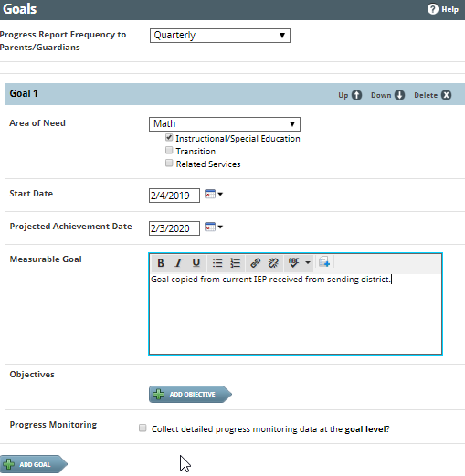Apply Bold formatting in Measurable Goal editor
The image size is (465, 476).
coord(161,263)
